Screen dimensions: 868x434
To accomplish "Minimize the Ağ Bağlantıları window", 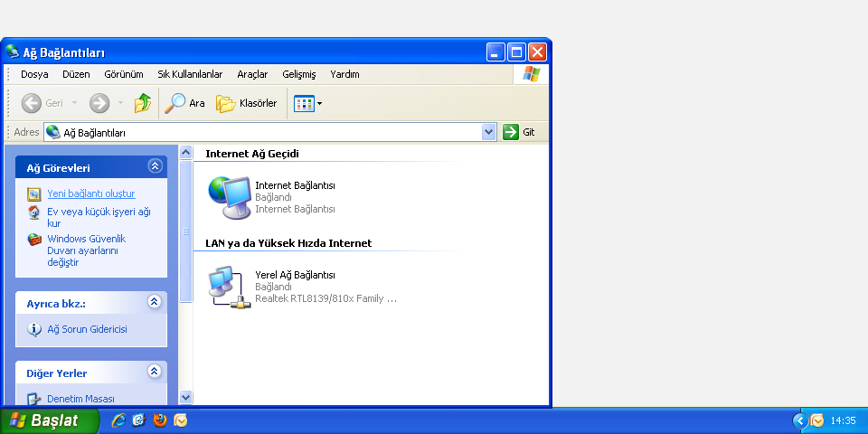I will (x=496, y=52).
